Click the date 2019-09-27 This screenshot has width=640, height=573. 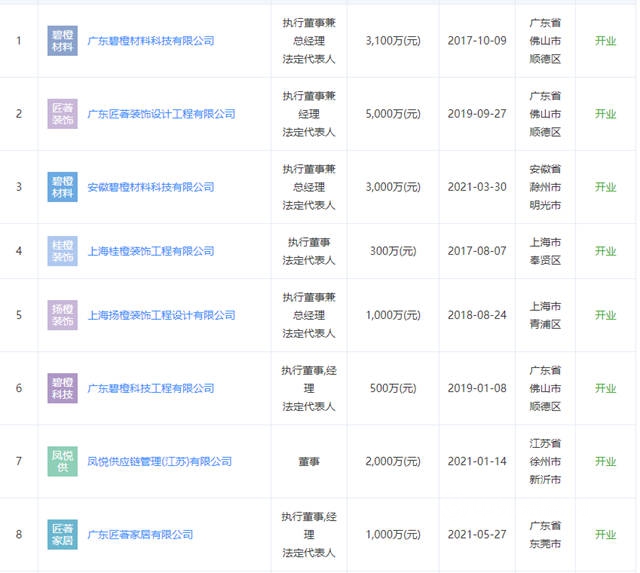(x=477, y=114)
